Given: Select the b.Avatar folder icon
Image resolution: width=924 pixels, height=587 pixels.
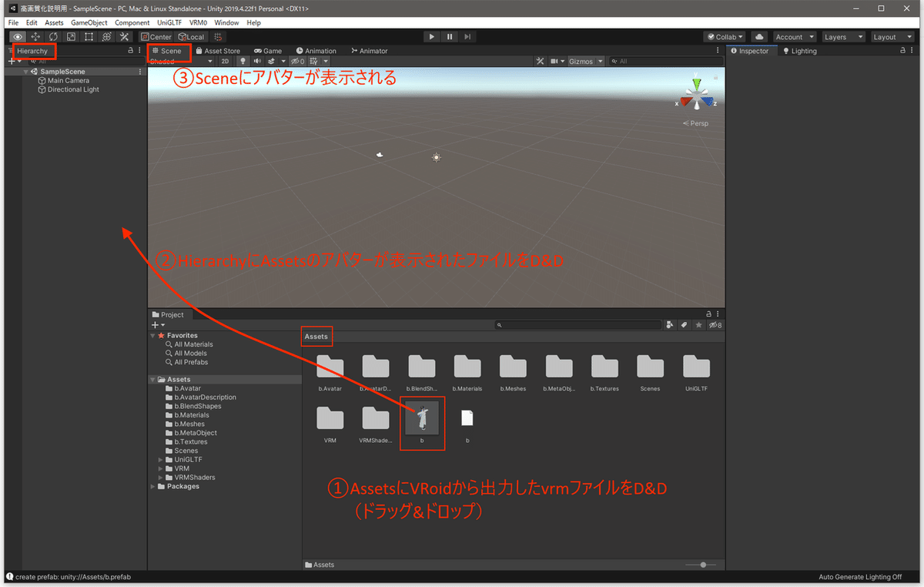Looking at the screenshot, I should pos(330,367).
